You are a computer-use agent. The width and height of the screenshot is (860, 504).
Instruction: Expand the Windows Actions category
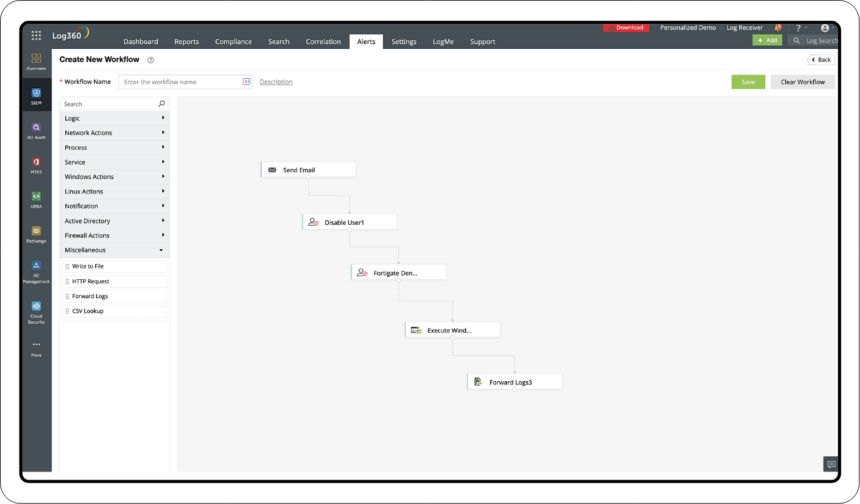click(x=115, y=177)
